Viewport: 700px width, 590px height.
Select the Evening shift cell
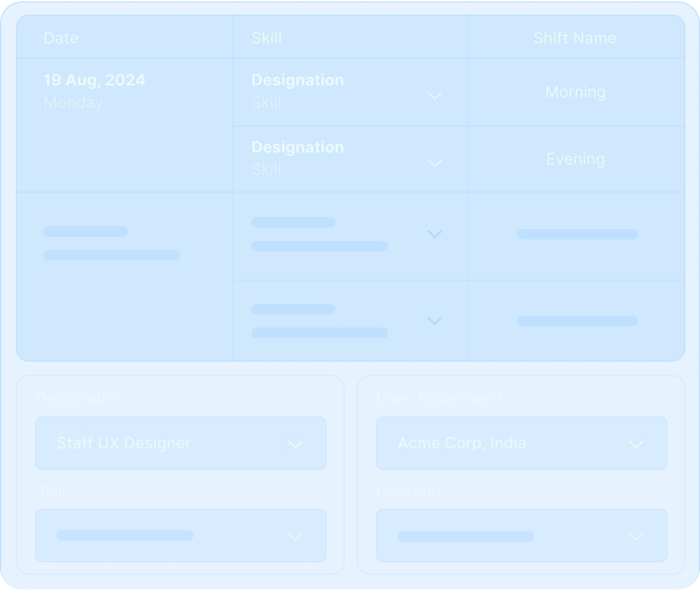(x=576, y=159)
